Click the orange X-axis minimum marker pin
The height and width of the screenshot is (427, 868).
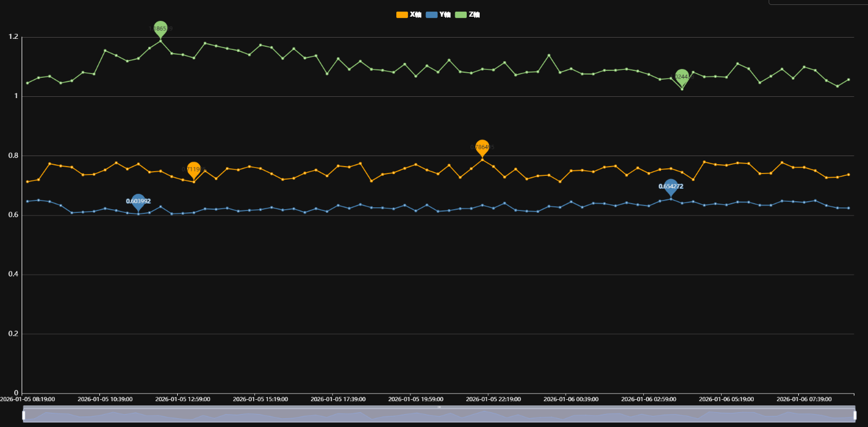[x=194, y=170]
